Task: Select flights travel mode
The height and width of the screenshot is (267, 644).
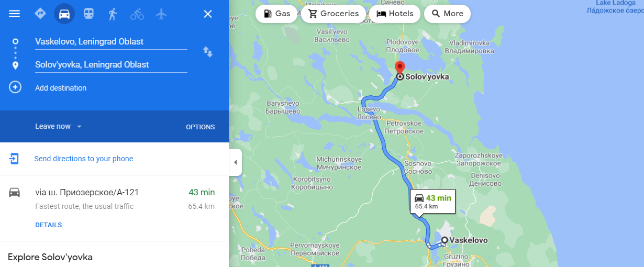Action: pos(161,14)
